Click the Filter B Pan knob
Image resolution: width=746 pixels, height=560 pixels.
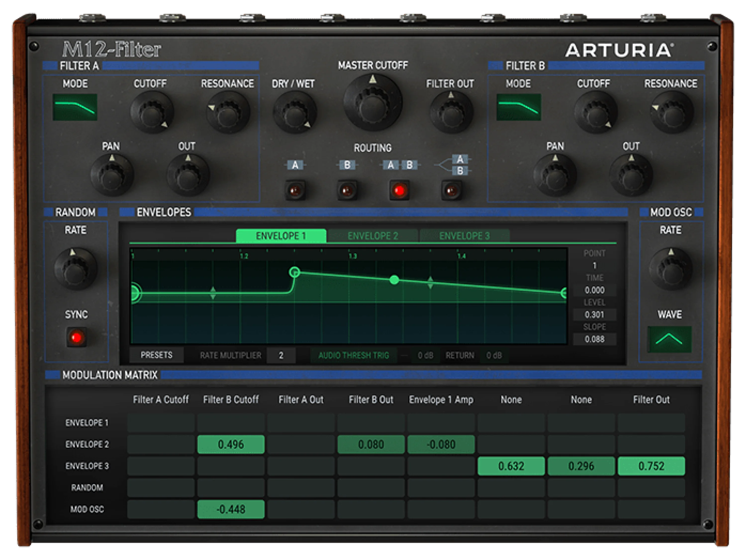pos(555,175)
